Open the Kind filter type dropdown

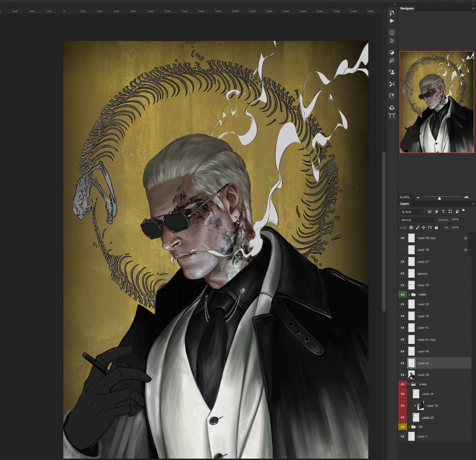(x=412, y=212)
